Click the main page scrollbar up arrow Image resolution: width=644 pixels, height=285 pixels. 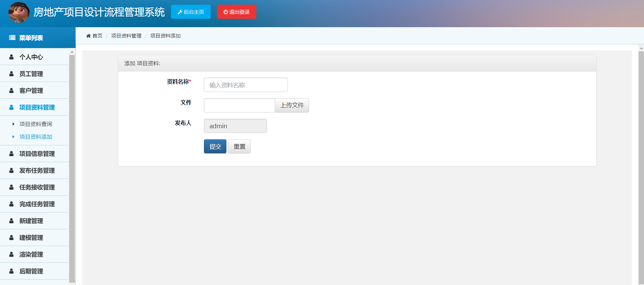point(641,48)
